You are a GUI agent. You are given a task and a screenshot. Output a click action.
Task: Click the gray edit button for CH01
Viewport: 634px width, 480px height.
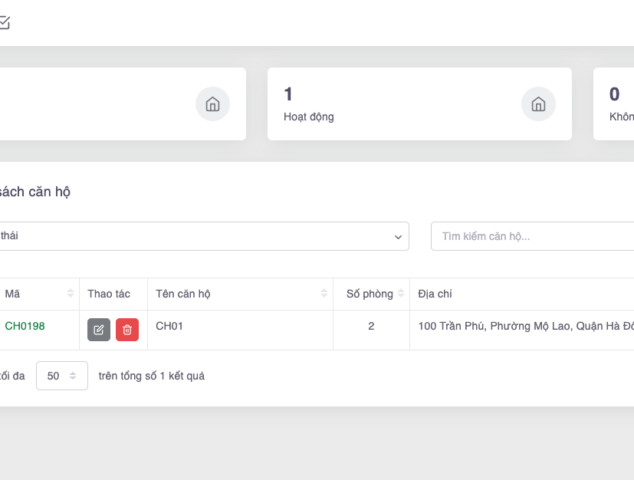[x=99, y=330]
